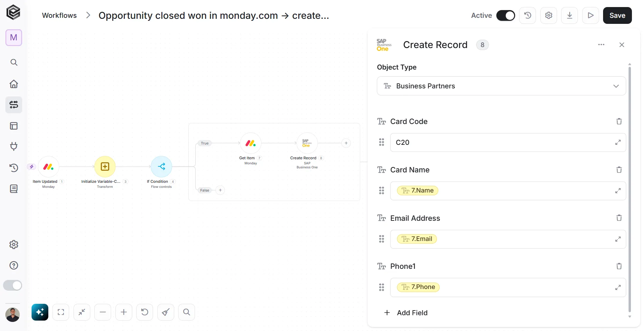644x331 pixels.
Task: Open the sidebar settings gear at bottom
Action: (14, 245)
